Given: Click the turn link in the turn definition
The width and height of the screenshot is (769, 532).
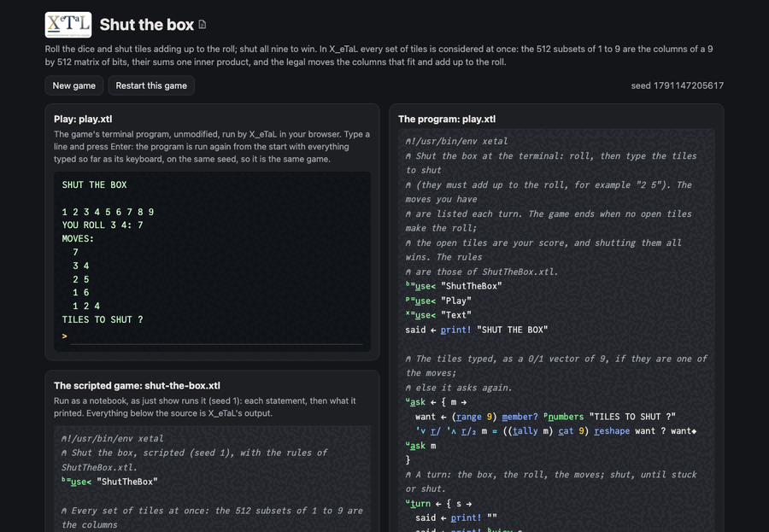Looking at the screenshot, I should pos(420,503).
